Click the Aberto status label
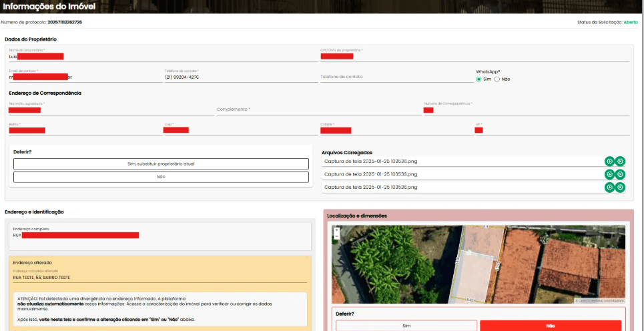 pyautogui.click(x=631, y=22)
